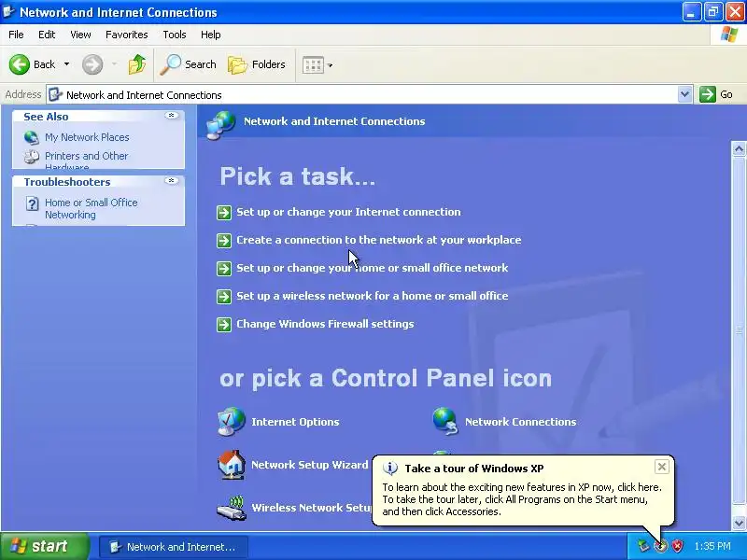Click arrow icon beside Internet connection task
This screenshot has width=747, height=560.
point(224,213)
